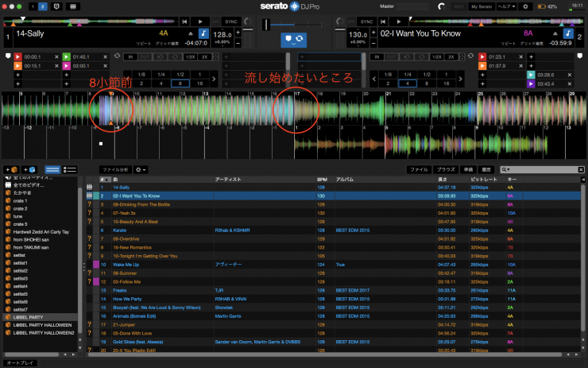
Task: Click the recording panel icon in top toolbar
Action: 56,6
